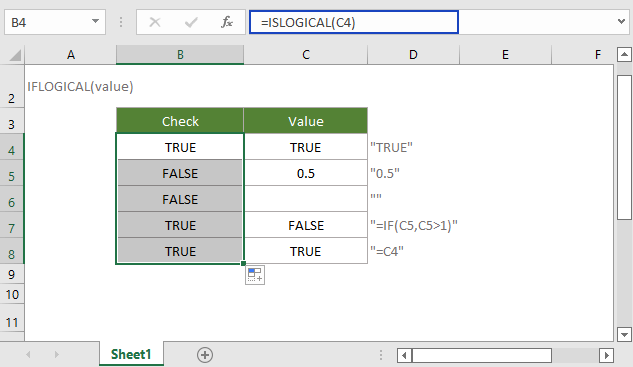633x367 pixels.
Task: Select row 3 header
Action: tap(12, 121)
